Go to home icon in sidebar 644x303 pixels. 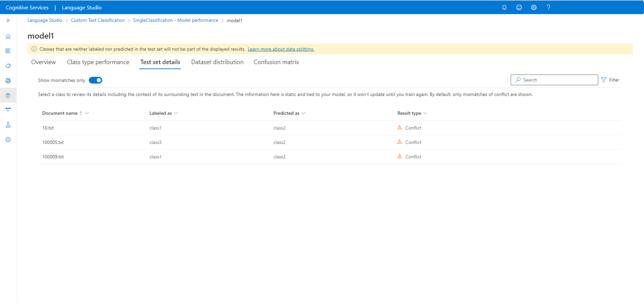[x=8, y=37]
